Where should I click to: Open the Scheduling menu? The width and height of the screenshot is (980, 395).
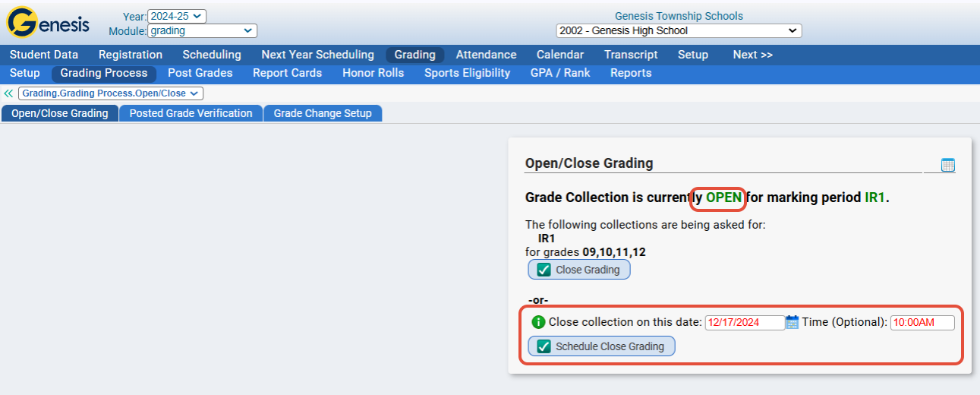[212, 55]
